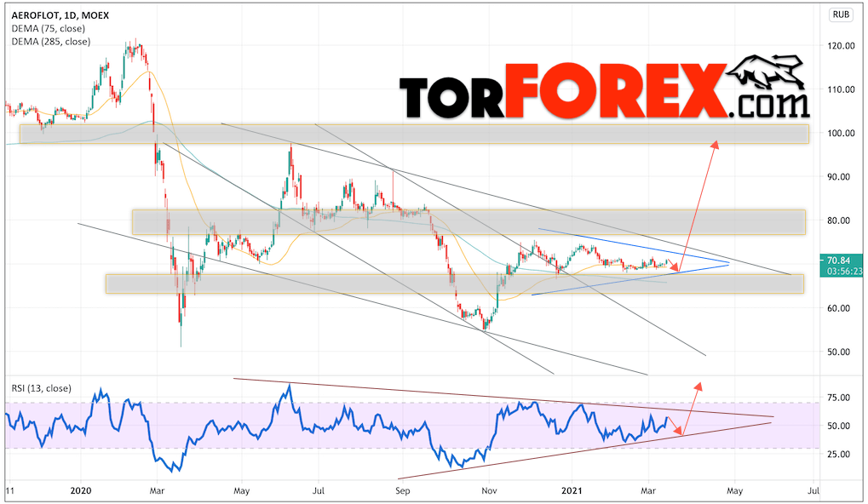Viewport: 868px width, 504px height.
Task: Click the May label after 2021
Action: pyautogui.click(x=734, y=490)
